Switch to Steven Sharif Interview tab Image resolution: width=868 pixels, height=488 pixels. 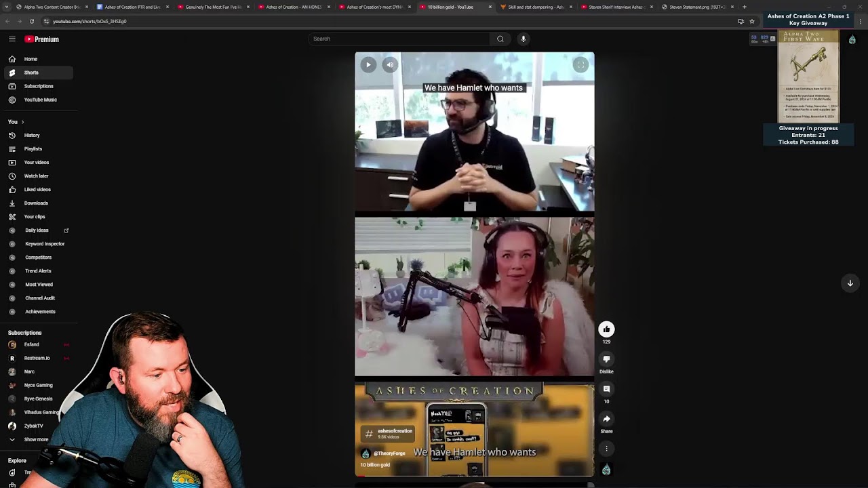(x=616, y=7)
